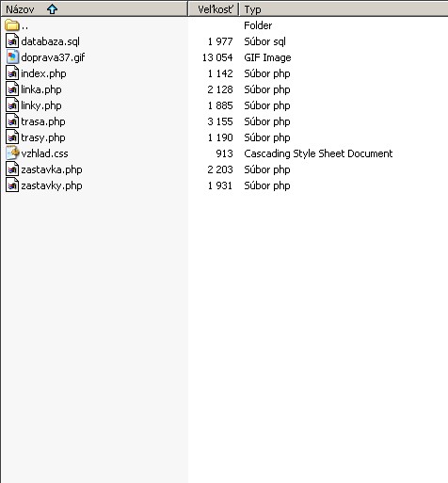Select the linky.php filename

point(41,105)
